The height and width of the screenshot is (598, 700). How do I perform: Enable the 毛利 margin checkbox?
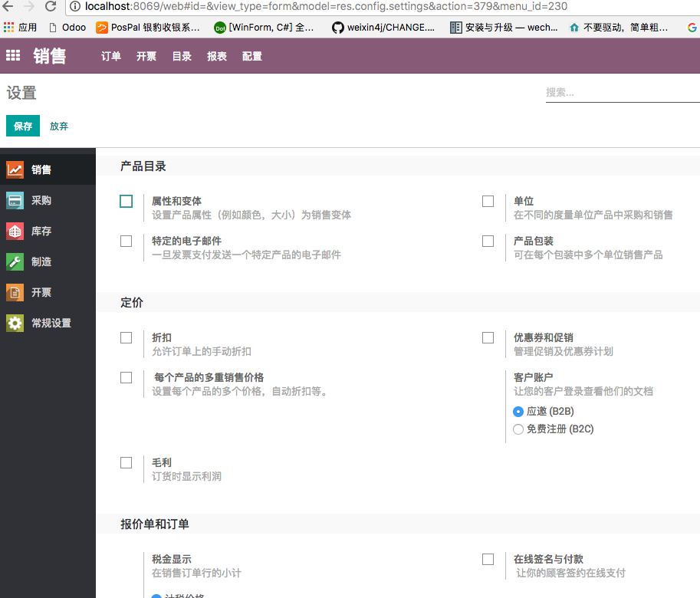(x=127, y=463)
